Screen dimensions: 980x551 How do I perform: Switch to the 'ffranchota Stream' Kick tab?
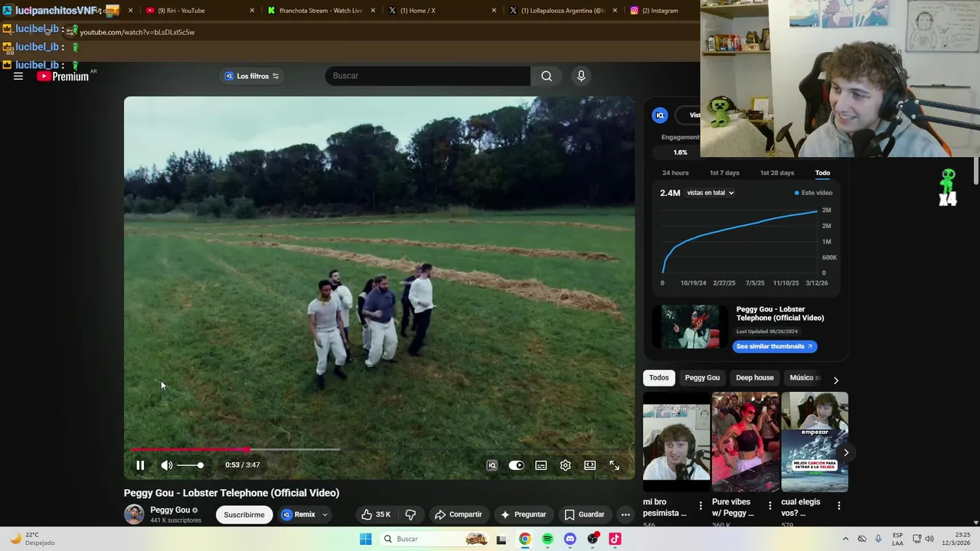[322, 11]
